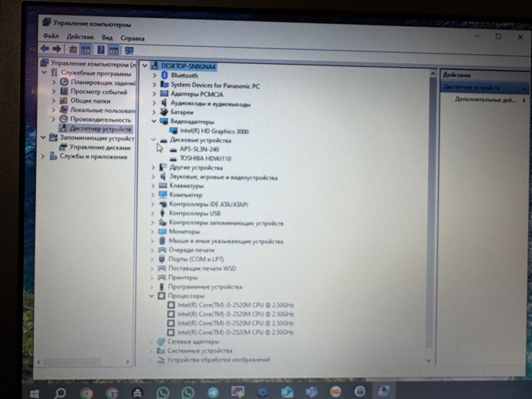Click the Процессоры category icon

tap(161, 295)
